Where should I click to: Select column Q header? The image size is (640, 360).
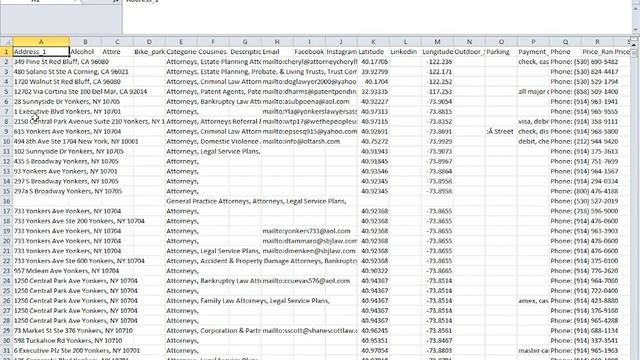coord(565,42)
